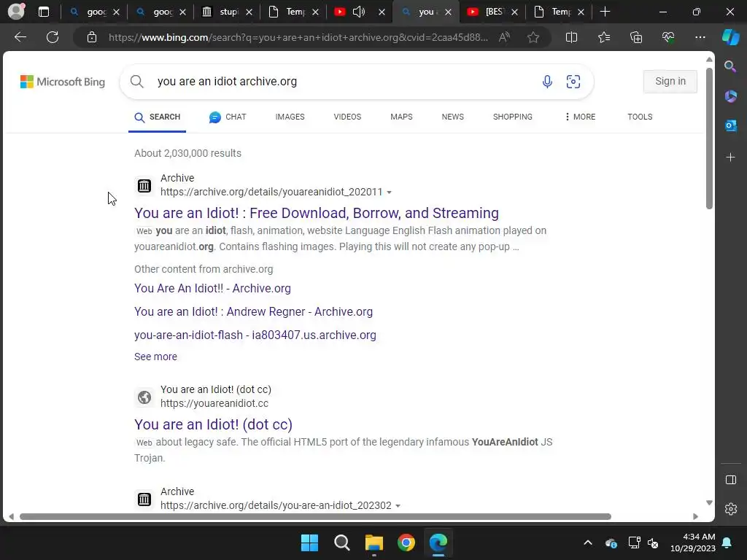747x560 pixels.
Task: Click the scroll down arrow button
Action: 709,502
